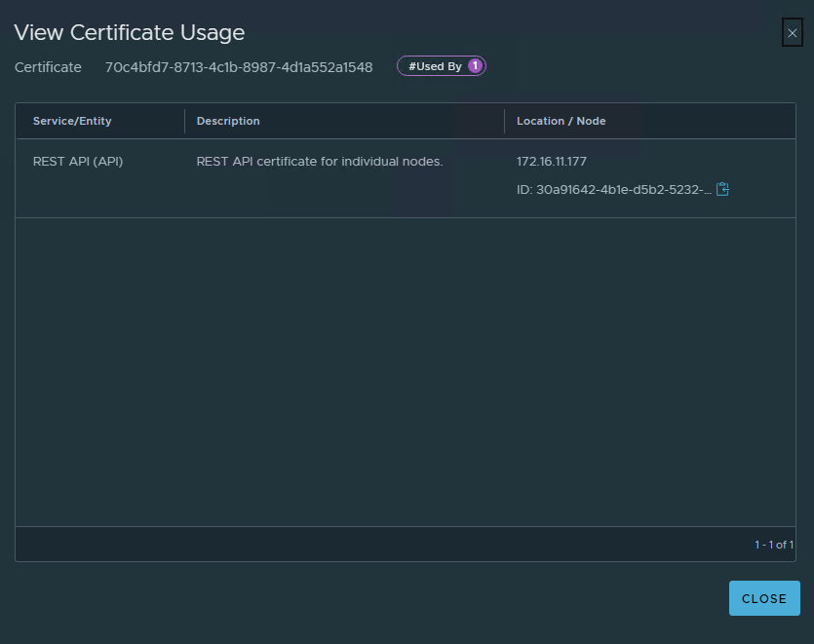Click the purple count circle showing 1

pos(475,66)
